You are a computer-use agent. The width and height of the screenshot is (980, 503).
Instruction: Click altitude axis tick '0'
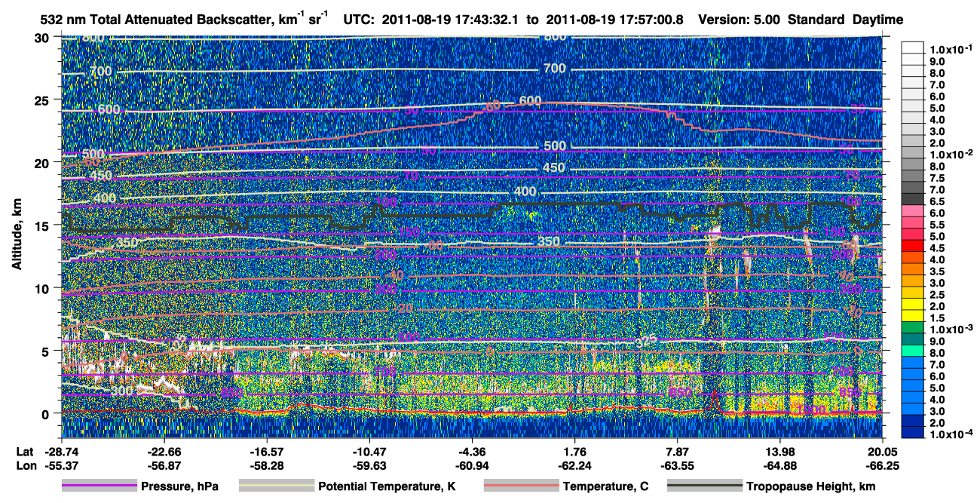click(x=47, y=413)
